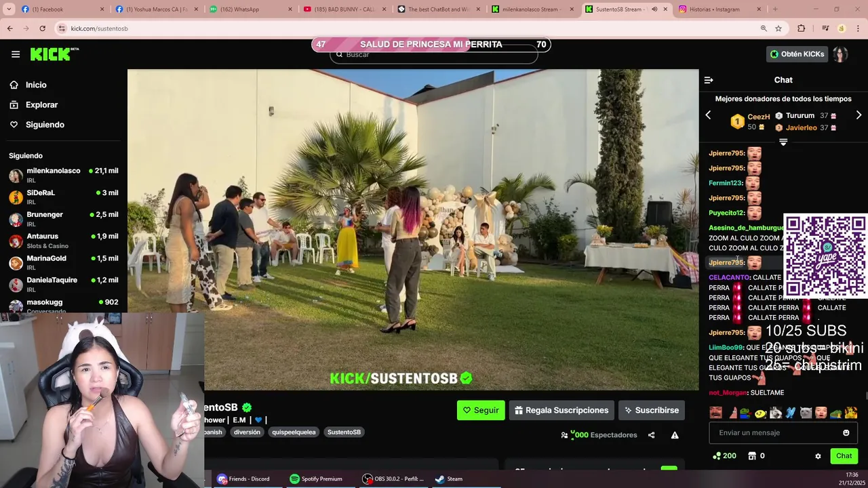Open Friends - Discord in the taskbar
Image resolution: width=868 pixels, height=488 pixels.
tap(243, 479)
